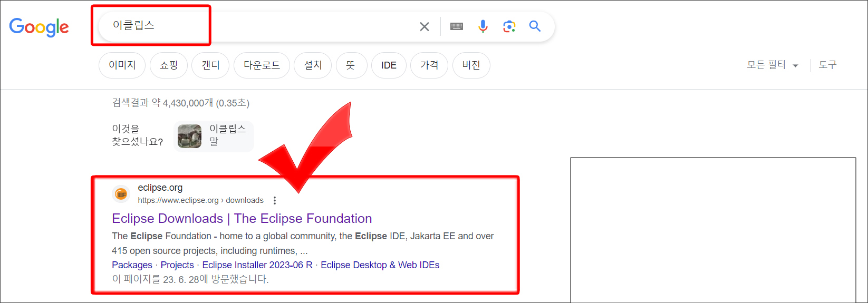Click the 이것을 찾으셨나요? prompt text
The image size is (868, 303).
137,135
